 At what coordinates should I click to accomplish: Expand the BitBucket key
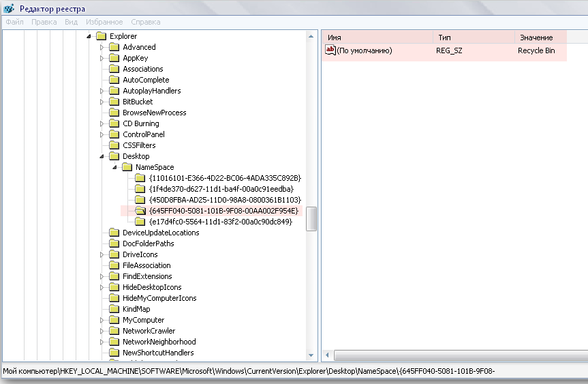pos(102,102)
